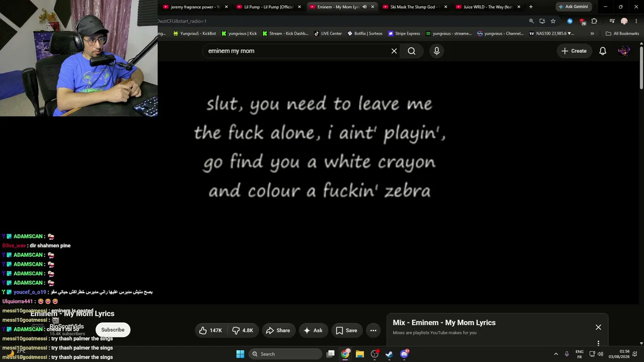644x362 pixels.
Task: Close the Juice WRLD tab
Action: point(519,7)
